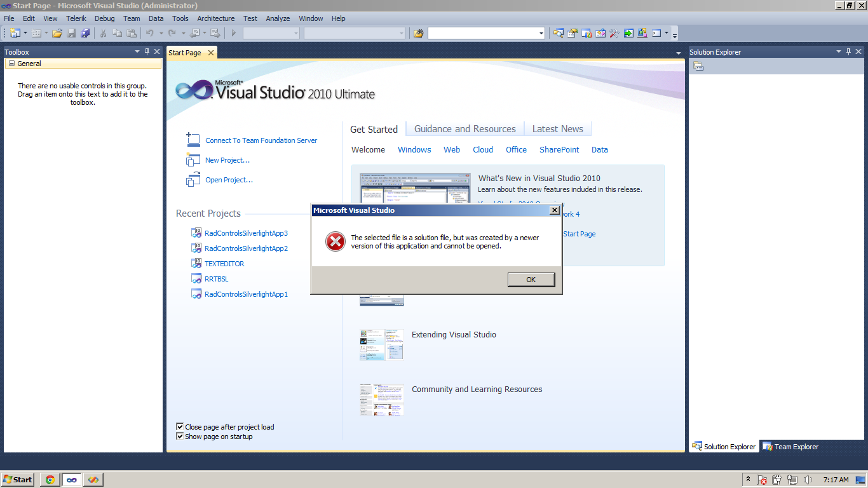Open Solution Platforms combo box
The width and height of the screenshot is (868, 488).
coord(355,33)
